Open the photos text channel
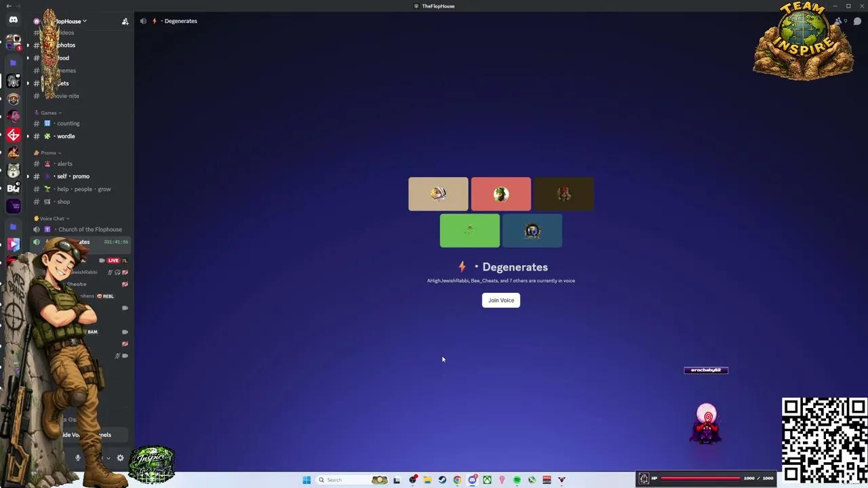This screenshot has width=868, height=488. (x=66, y=45)
